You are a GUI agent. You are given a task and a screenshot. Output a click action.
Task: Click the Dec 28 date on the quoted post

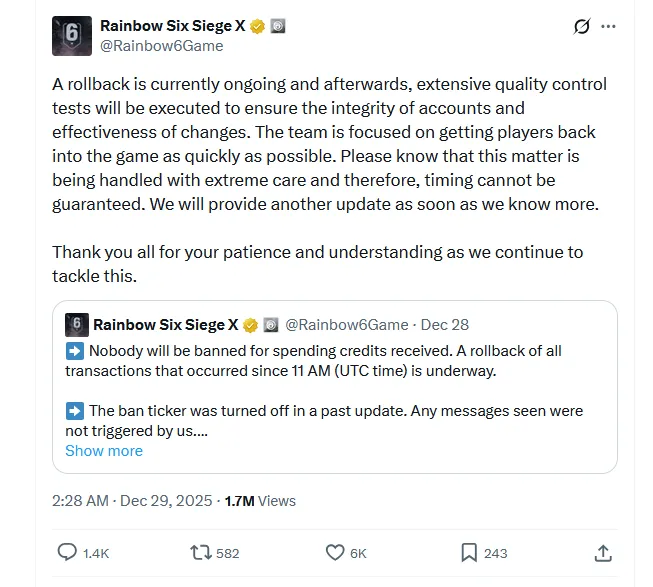pos(445,325)
